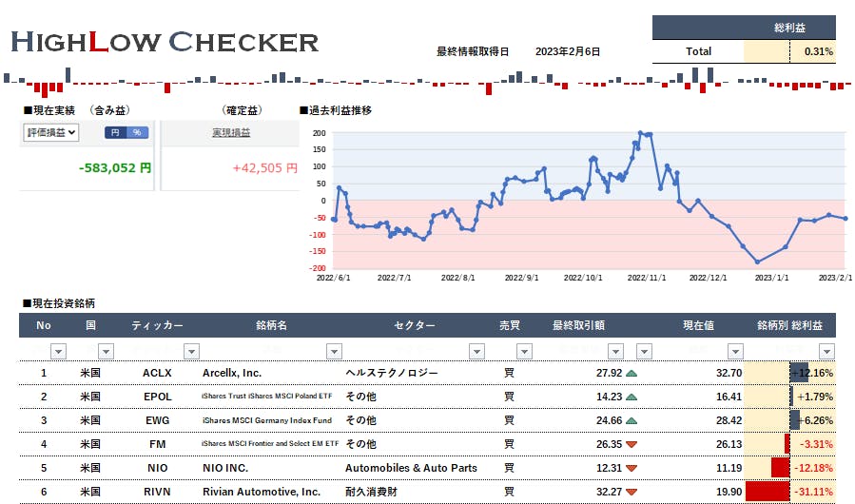Switch the display unit to 円
Viewport: 855px width, 504px height.
[x=115, y=133]
